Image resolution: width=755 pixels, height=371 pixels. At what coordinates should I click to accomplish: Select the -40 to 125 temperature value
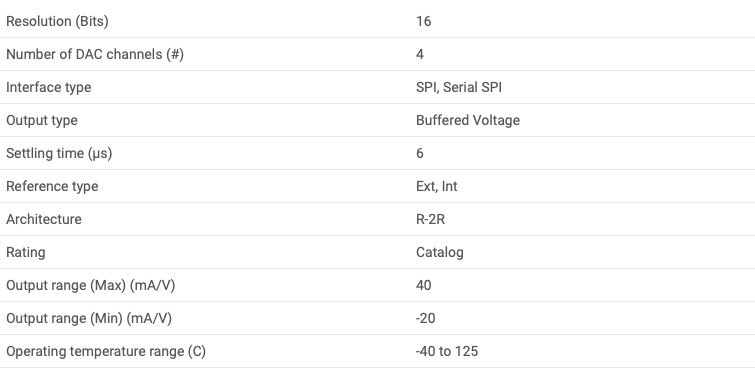pos(447,351)
